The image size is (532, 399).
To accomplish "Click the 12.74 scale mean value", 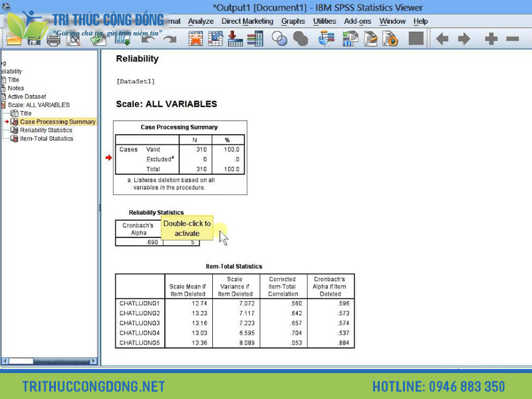I will click(199, 303).
